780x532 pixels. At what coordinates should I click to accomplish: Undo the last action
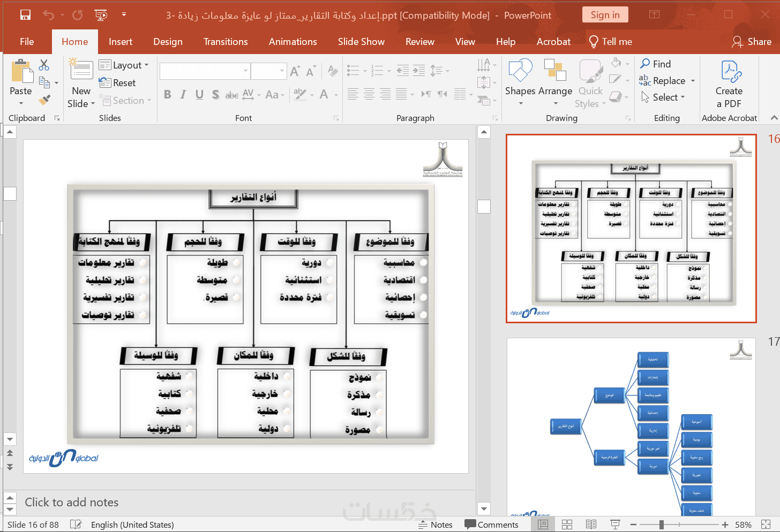click(48, 15)
